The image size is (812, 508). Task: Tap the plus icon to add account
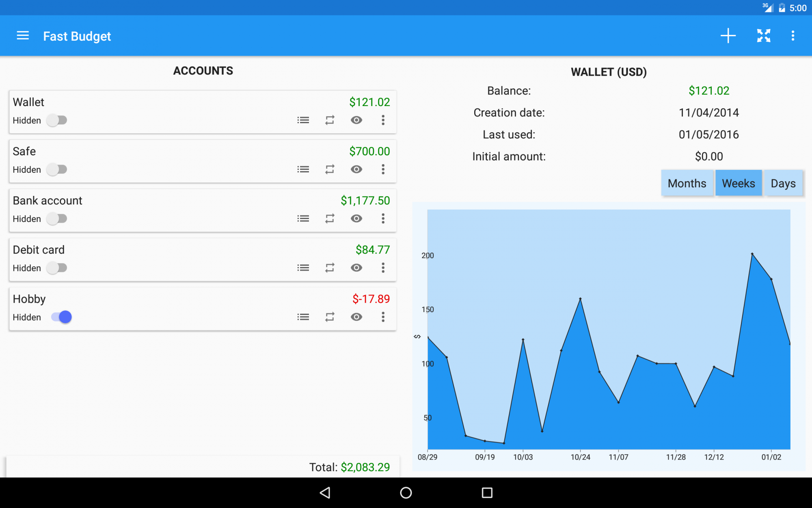728,36
